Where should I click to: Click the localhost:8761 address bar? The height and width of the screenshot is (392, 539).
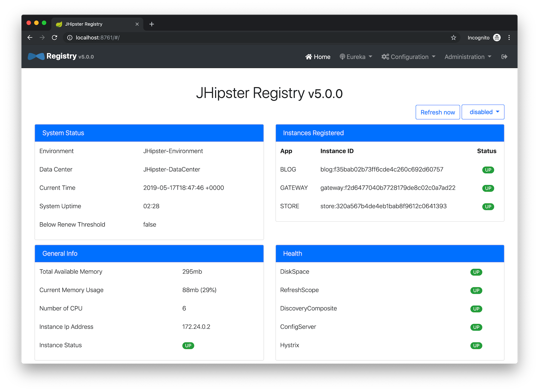[236, 38]
